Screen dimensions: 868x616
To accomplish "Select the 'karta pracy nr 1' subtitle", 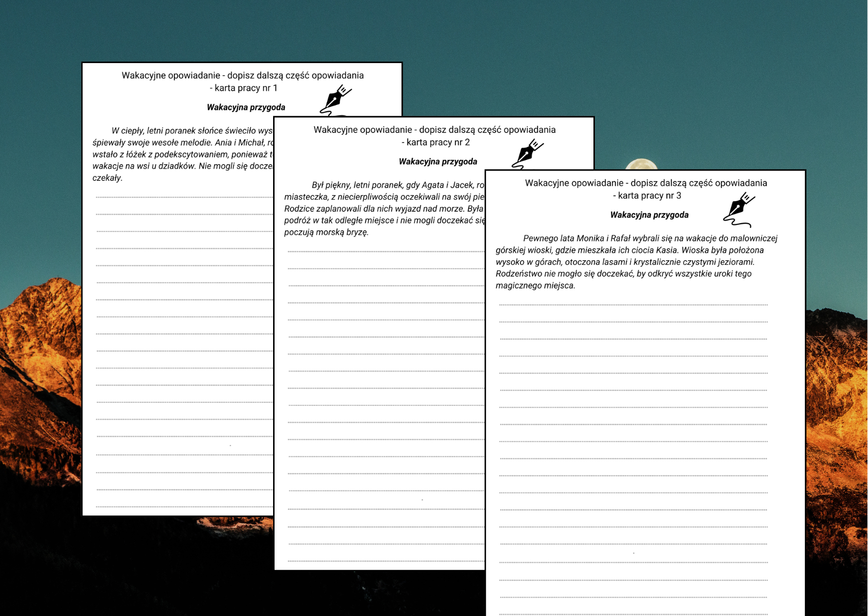I will click(243, 88).
